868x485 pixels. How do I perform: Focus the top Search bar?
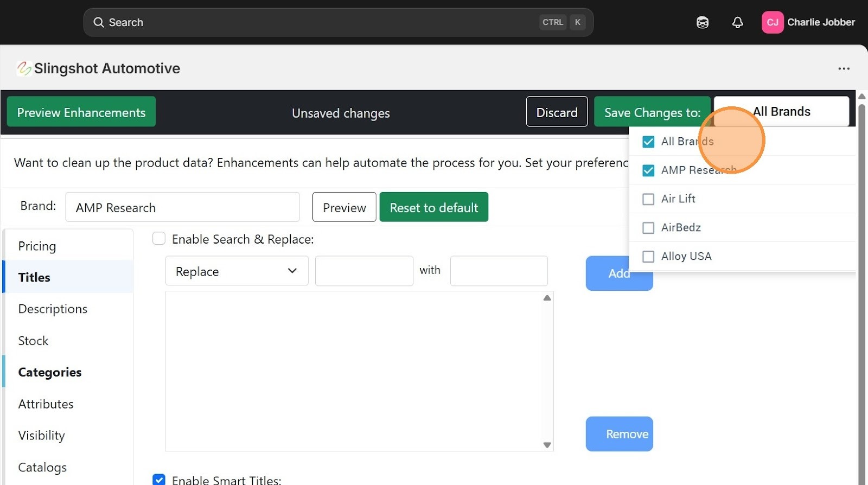pyautogui.click(x=339, y=22)
